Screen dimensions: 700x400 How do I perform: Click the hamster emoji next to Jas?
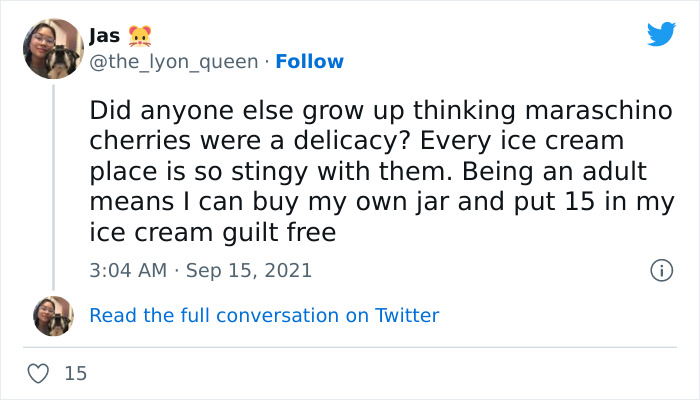pos(141,37)
